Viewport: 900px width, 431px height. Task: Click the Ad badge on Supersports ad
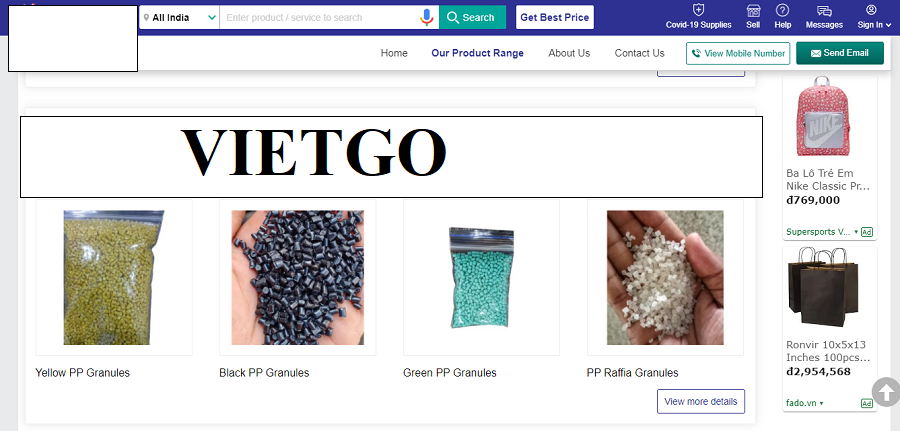pos(867,232)
